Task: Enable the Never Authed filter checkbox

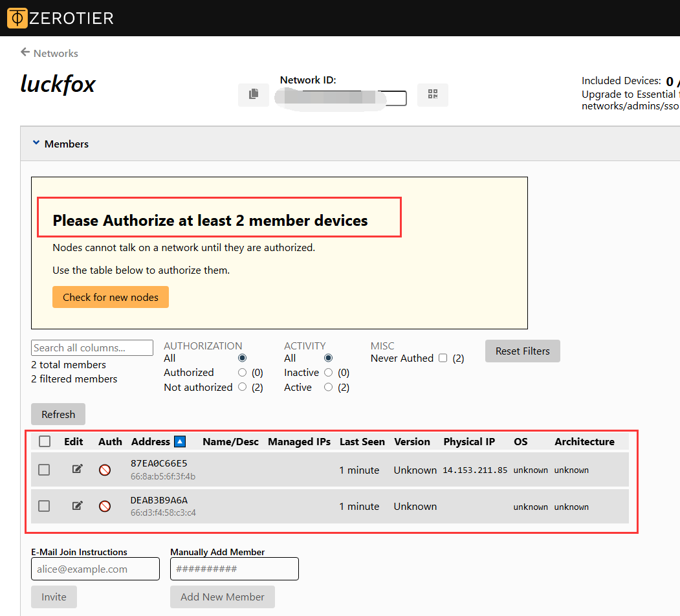Action: [x=443, y=358]
